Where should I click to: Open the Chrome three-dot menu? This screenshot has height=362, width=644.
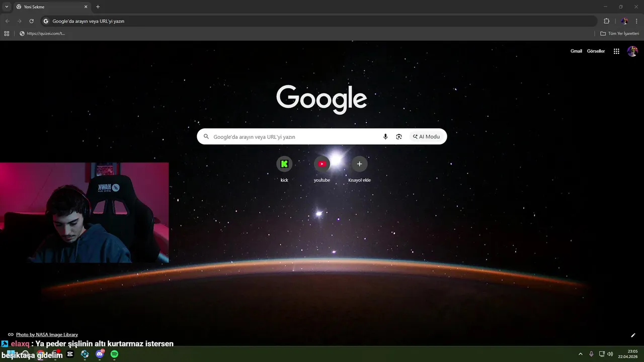637,21
